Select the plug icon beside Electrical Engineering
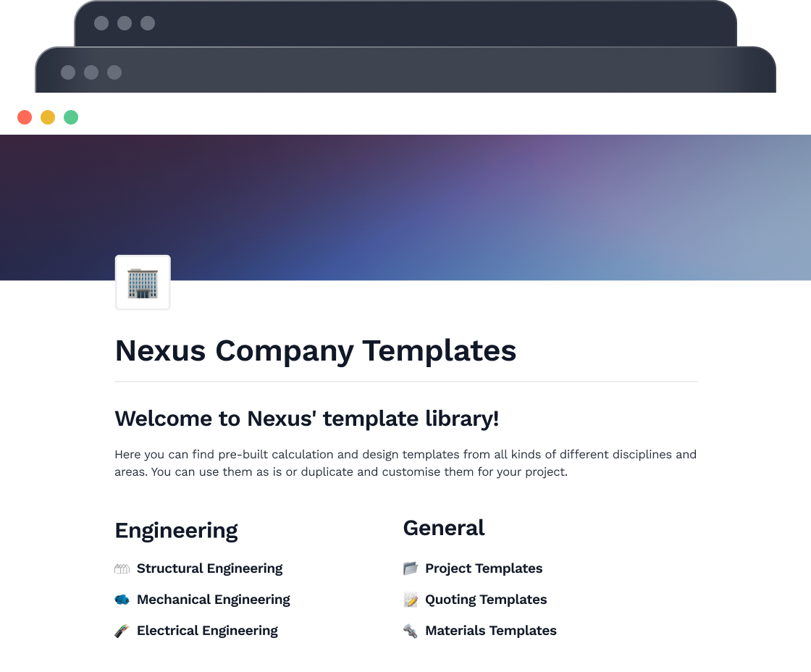 coord(122,631)
